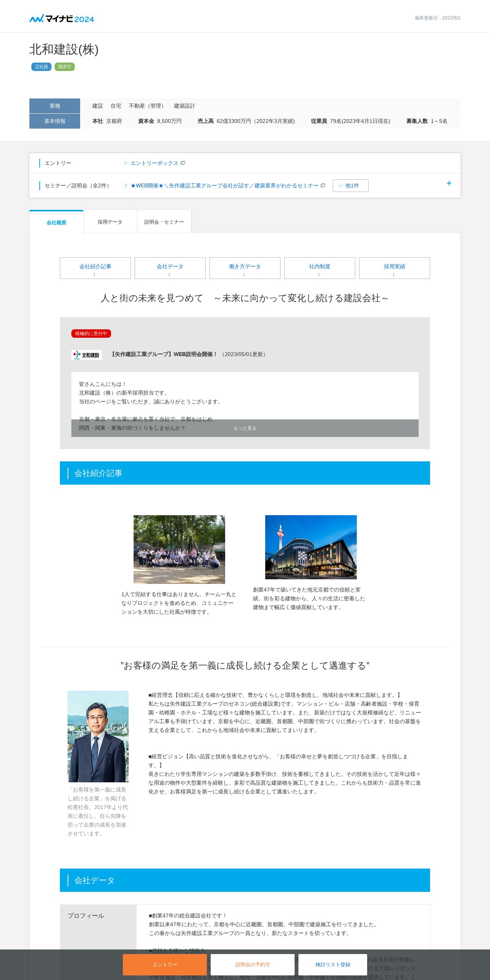The image size is (490, 980).
Task: Click the 説明会の予約可 button
Action: [x=253, y=964]
